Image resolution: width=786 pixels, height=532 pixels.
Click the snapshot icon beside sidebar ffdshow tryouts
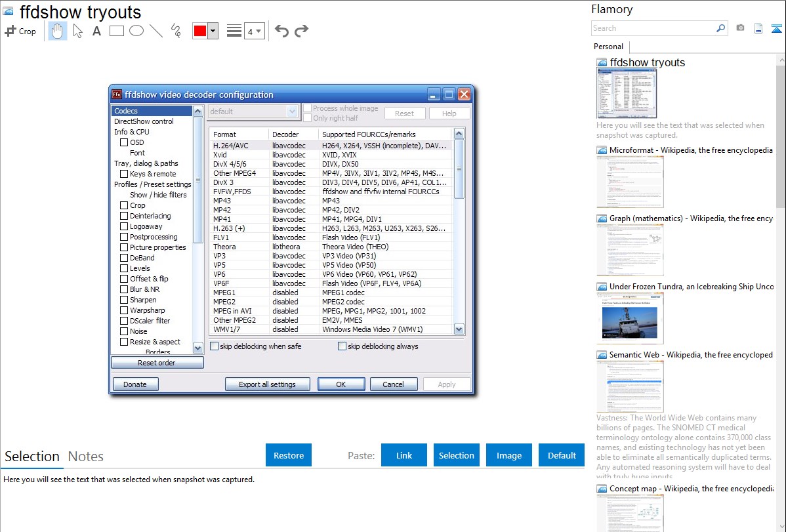(x=602, y=63)
